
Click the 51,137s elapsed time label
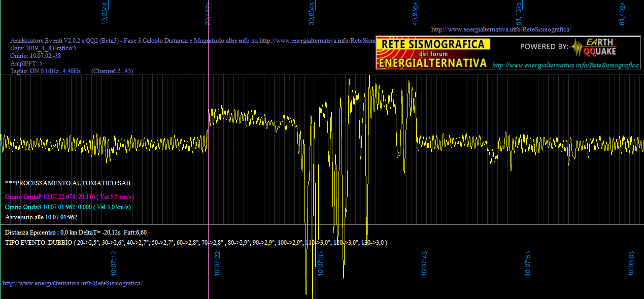coord(519,14)
